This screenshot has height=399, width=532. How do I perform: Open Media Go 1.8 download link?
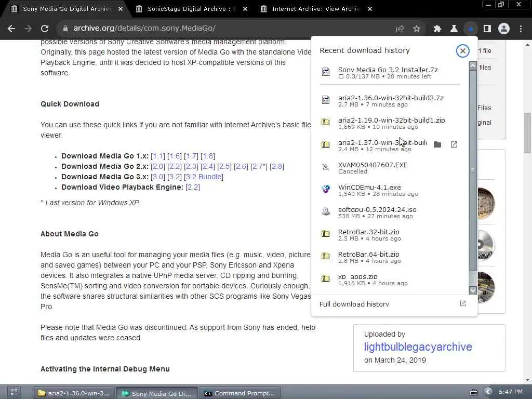pos(208,156)
